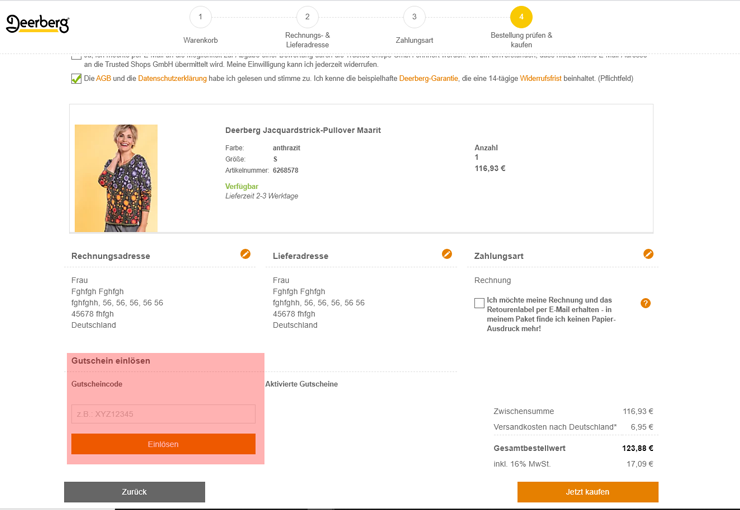Open the Widerrufsfrist link

click(x=540, y=78)
